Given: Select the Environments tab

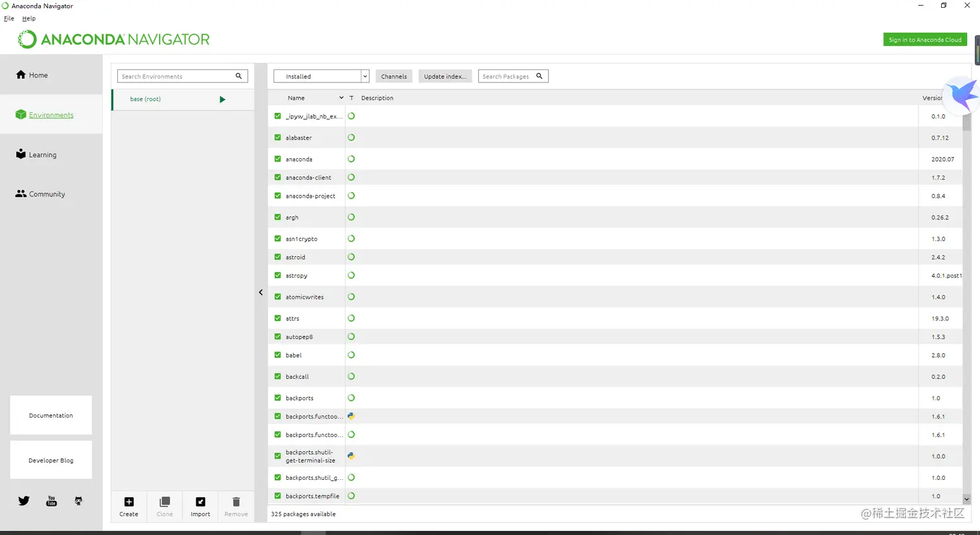Looking at the screenshot, I should click(x=51, y=115).
